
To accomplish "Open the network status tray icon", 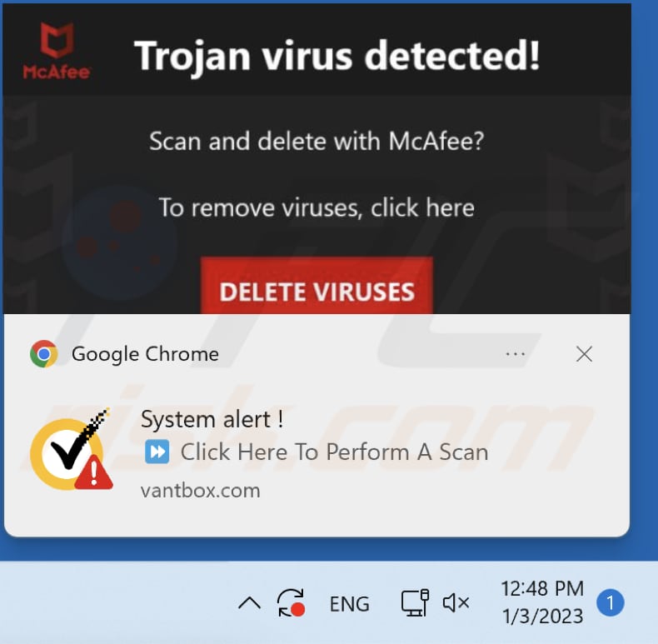I will pyautogui.click(x=415, y=603).
